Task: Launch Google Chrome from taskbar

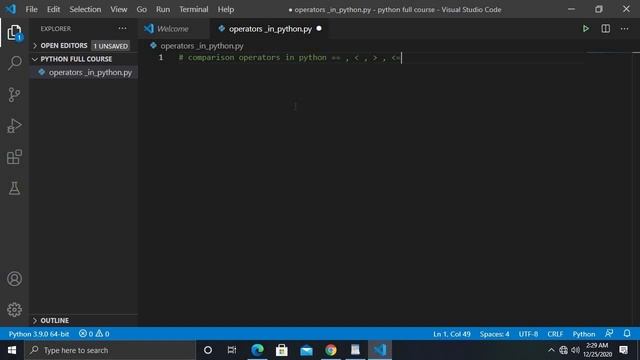Action: pos(331,350)
